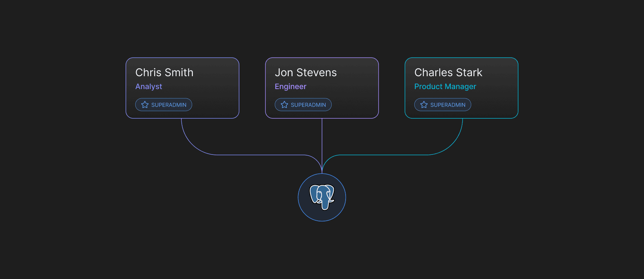The width and height of the screenshot is (644, 279).
Task: Select Chris Smith's SUPERADMIN badge
Action: (164, 105)
